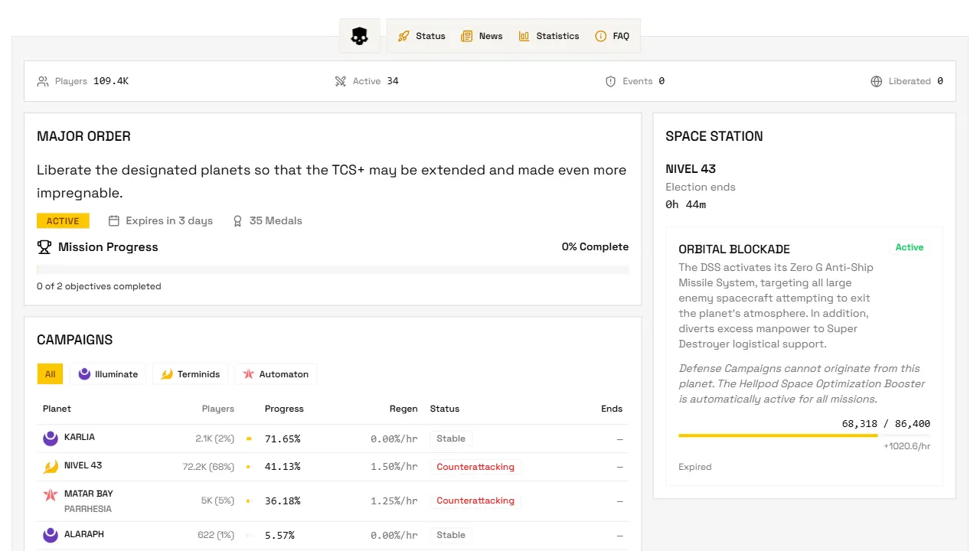
Task: Click the ORBITAL BLOCKADE heading
Action: [733, 249]
